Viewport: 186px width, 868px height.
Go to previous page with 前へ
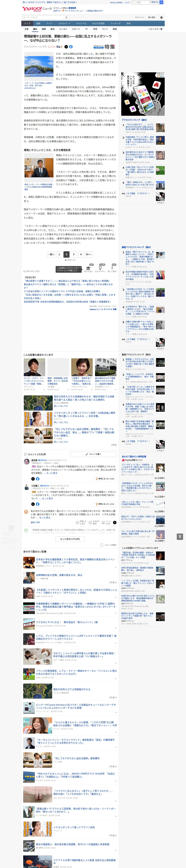point(51,254)
